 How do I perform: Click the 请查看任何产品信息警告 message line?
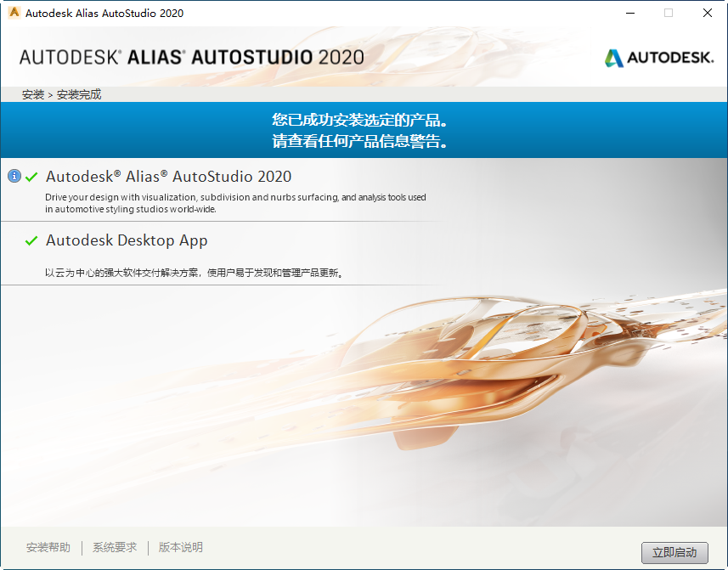pos(360,141)
